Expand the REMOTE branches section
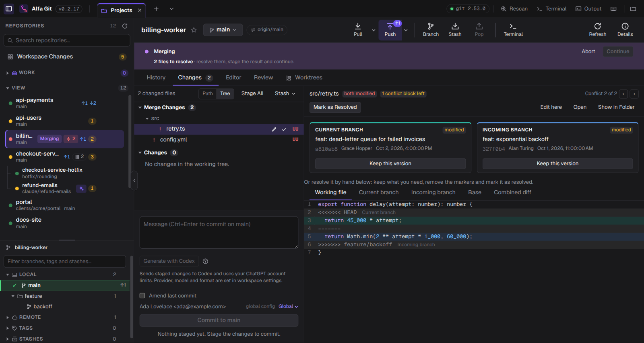 [8, 318]
